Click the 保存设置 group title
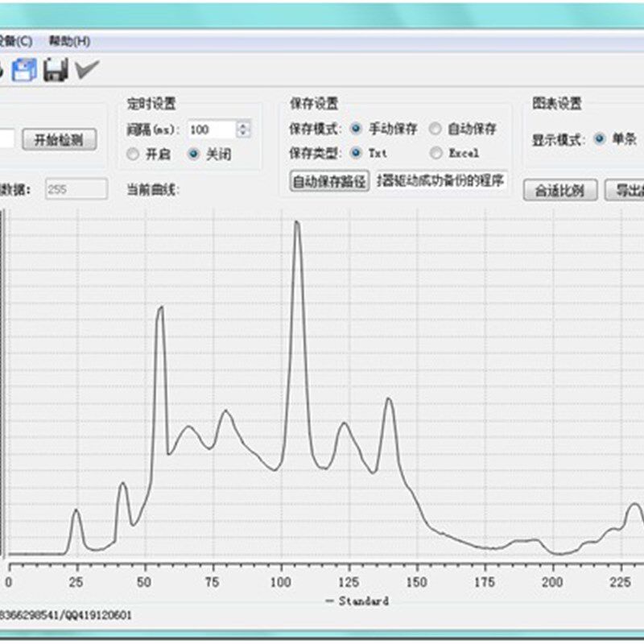 [x=314, y=104]
